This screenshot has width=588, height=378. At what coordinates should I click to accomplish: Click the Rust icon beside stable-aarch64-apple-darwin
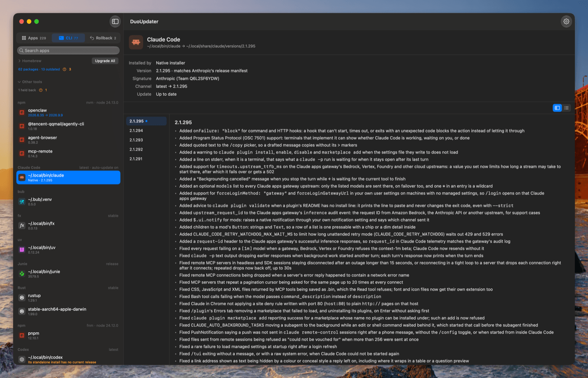tap(22, 311)
